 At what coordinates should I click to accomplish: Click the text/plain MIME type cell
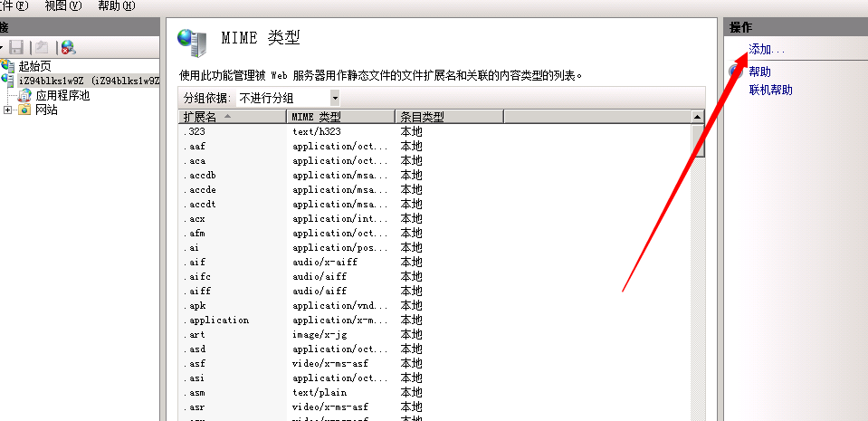[320, 392]
